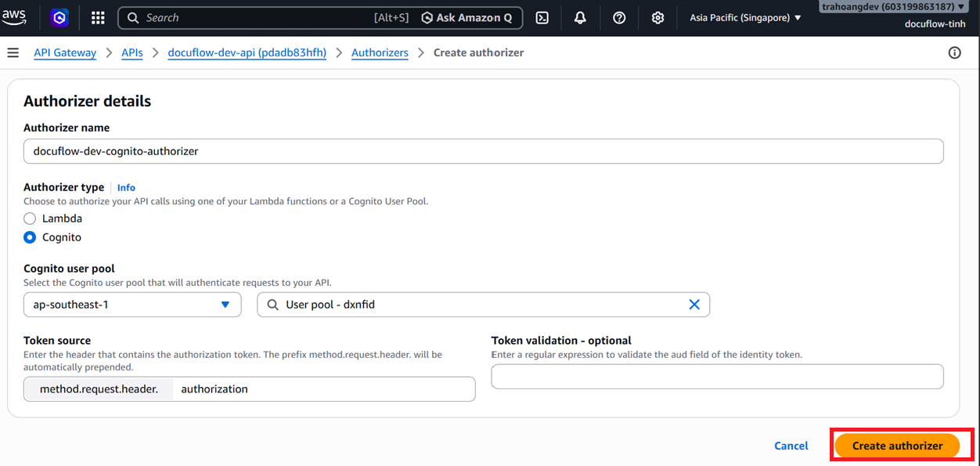This screenshot has width=980, height=466.
Task: Clear the selected user pool with X
Action: 694,305
